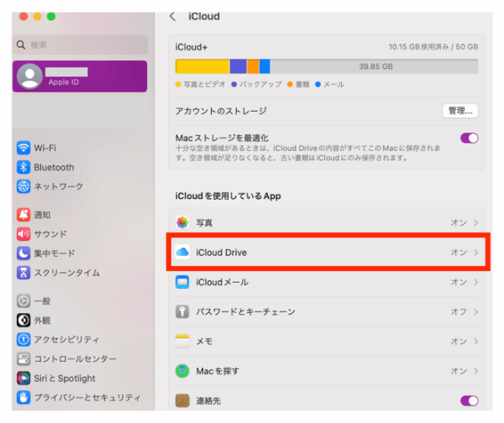This screenshot has height=423, width=504.
Task: Select 通知 in the sidebar
Action: coord(80,215)
